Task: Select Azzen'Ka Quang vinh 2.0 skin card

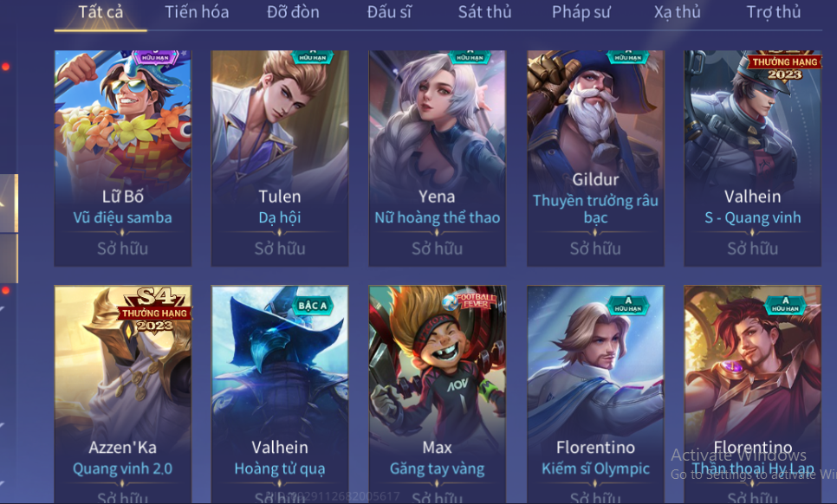Action: pos(123,395)
